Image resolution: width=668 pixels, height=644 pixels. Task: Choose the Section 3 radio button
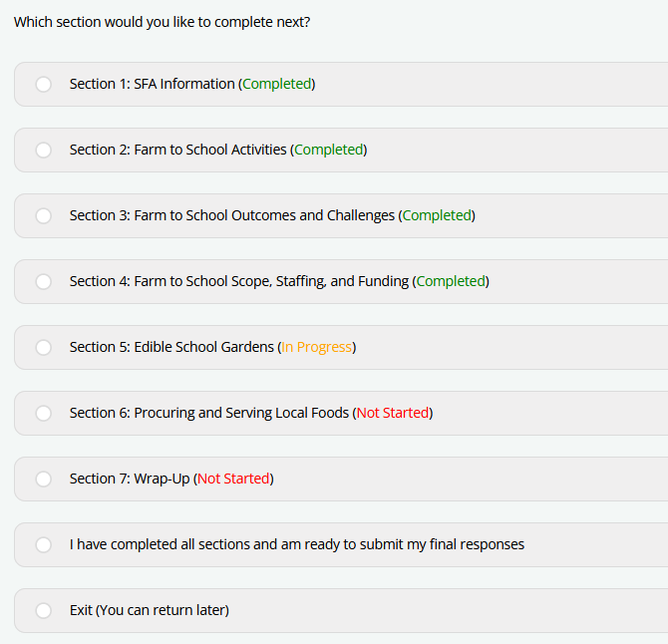coord(44,216)
